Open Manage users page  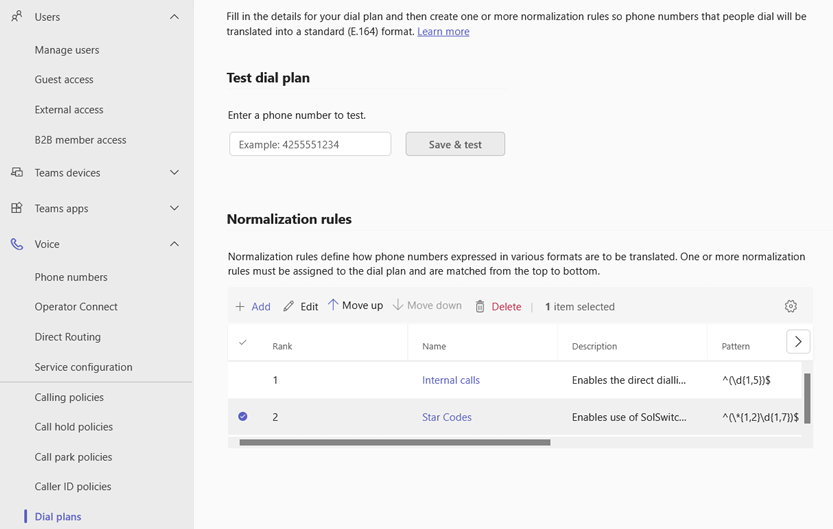[x=67, y=50]
